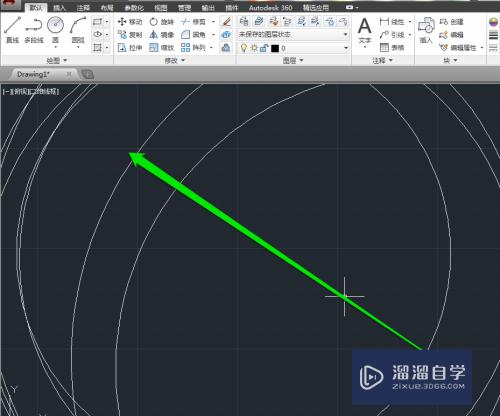
Task: Click the Table (表格) tool
Action: pyautogui.click(x=392, y=48)
